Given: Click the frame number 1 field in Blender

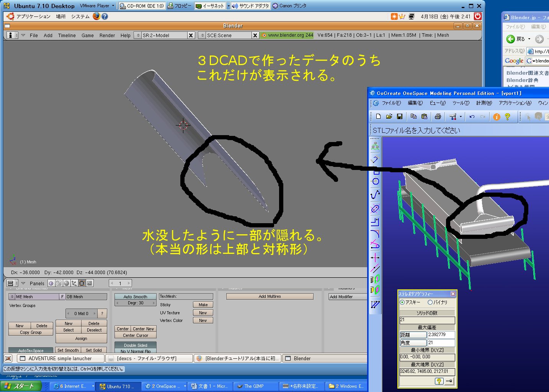Looking at the screenshot, I should pyautogui.click(x=120, y=283).
